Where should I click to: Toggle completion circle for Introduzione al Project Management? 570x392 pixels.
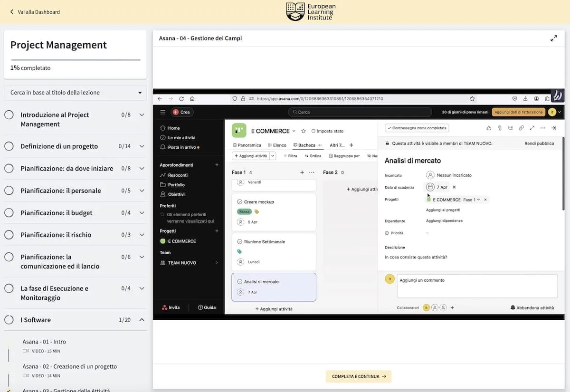(9, 115)
